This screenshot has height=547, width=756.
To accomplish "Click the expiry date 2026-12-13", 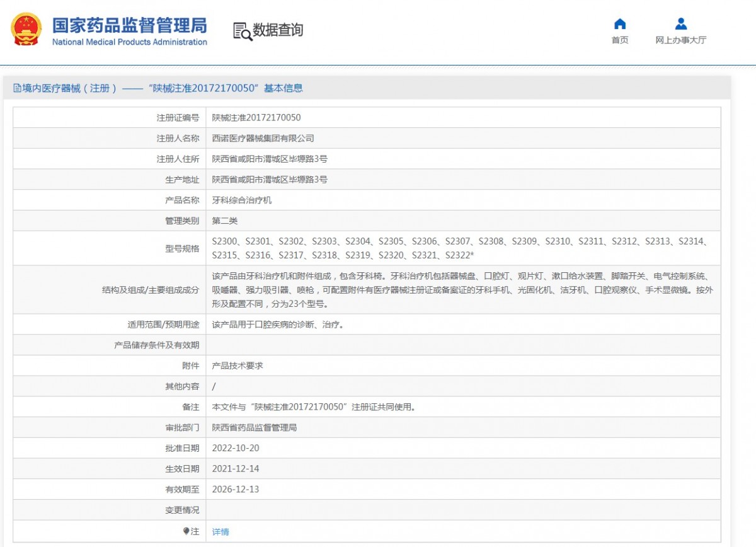I will coord(236,490).
